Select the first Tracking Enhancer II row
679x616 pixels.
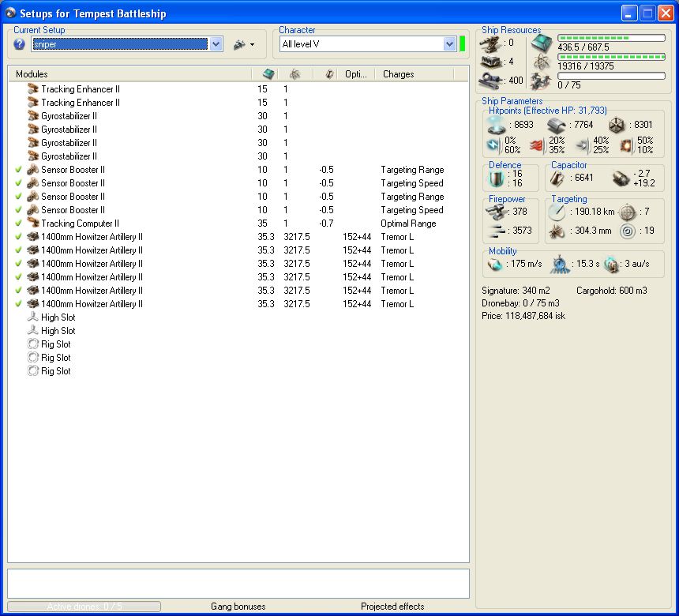pos(238,89)
